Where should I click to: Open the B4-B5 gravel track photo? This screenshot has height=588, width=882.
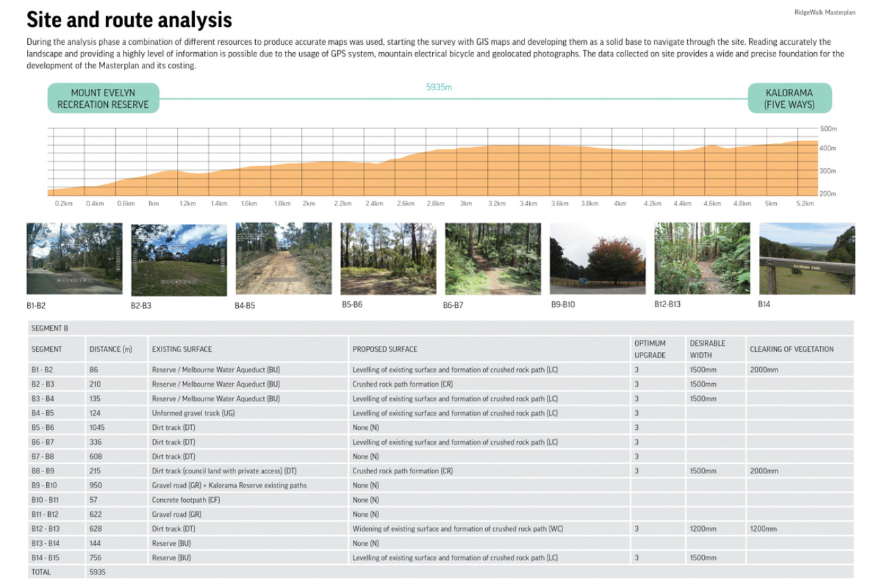coord(284,258)
